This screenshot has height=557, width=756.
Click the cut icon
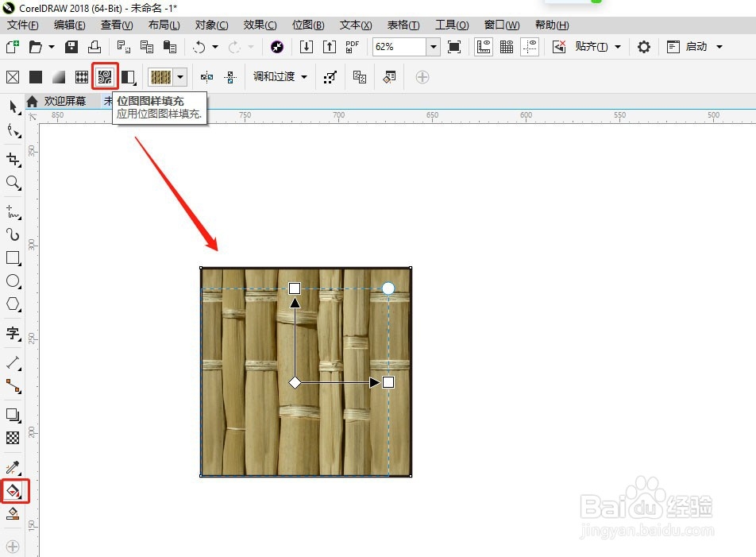click(123, 47)
